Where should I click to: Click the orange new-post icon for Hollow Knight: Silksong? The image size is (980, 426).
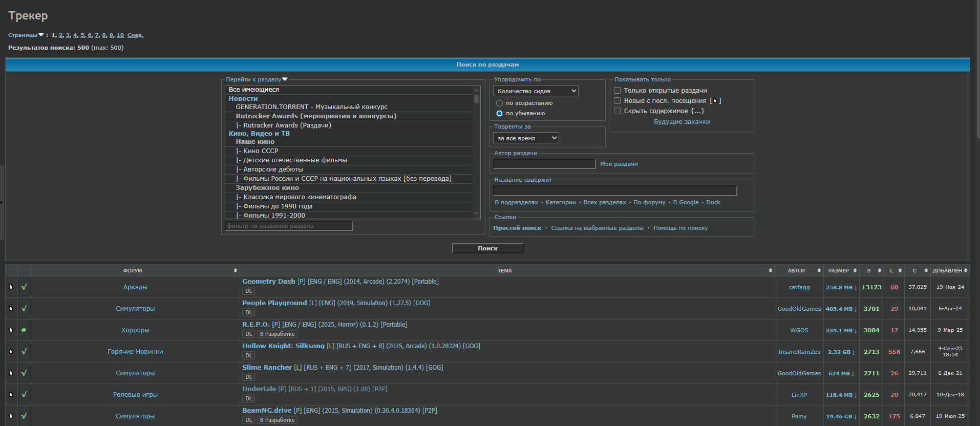coord(11,352)
